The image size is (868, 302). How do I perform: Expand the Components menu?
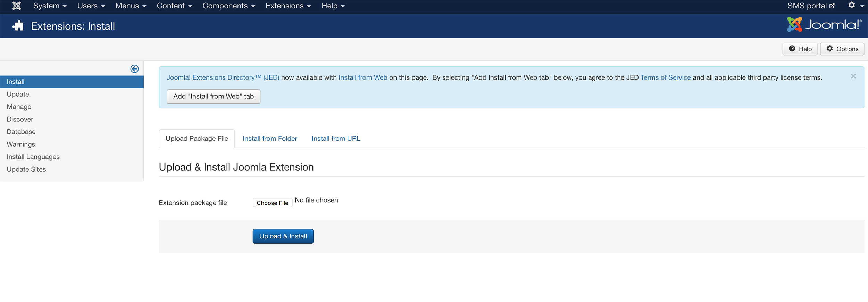click(229, 6)
